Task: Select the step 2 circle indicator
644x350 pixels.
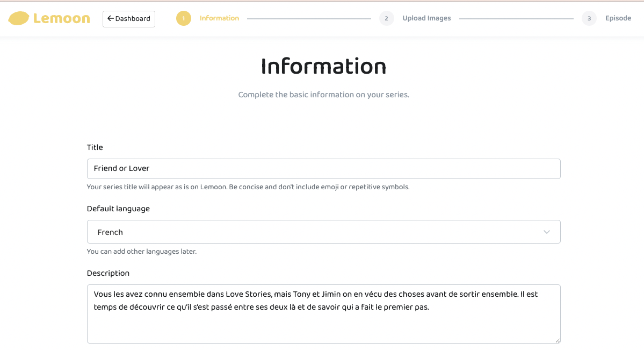Action: (386, 19)
